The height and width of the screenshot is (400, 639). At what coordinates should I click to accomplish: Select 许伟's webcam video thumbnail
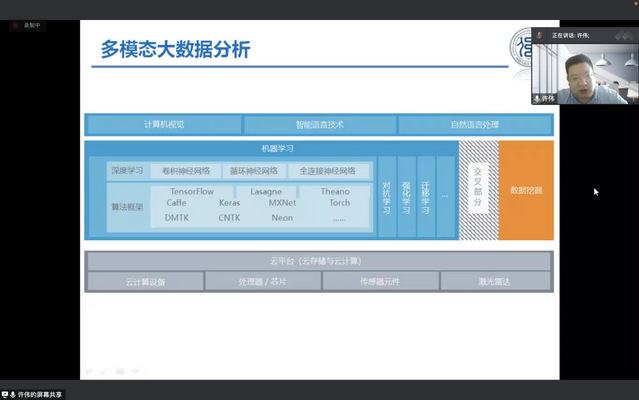tap(584, 73)
